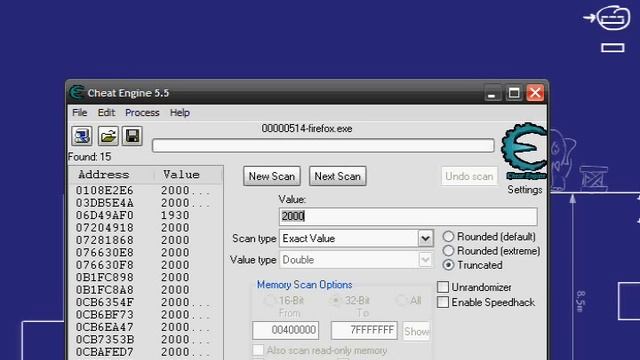Maximize the Cheat Engine window

point(513,93)
